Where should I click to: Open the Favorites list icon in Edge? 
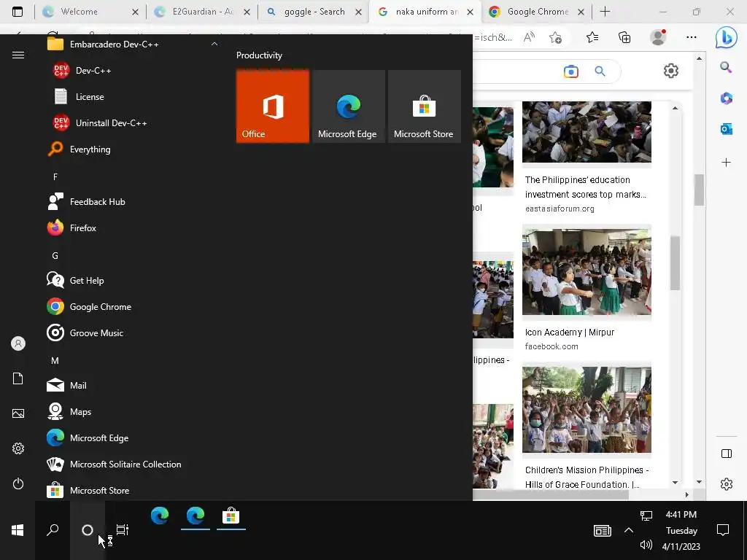pos(592,37)
